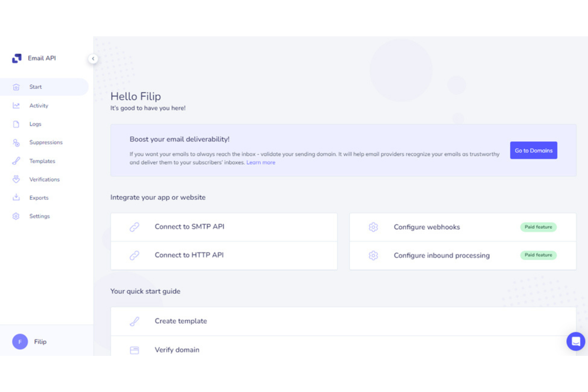Screen dimensions: 588x392
Task: Click the Exports download icon
Action: pos(16,197)
